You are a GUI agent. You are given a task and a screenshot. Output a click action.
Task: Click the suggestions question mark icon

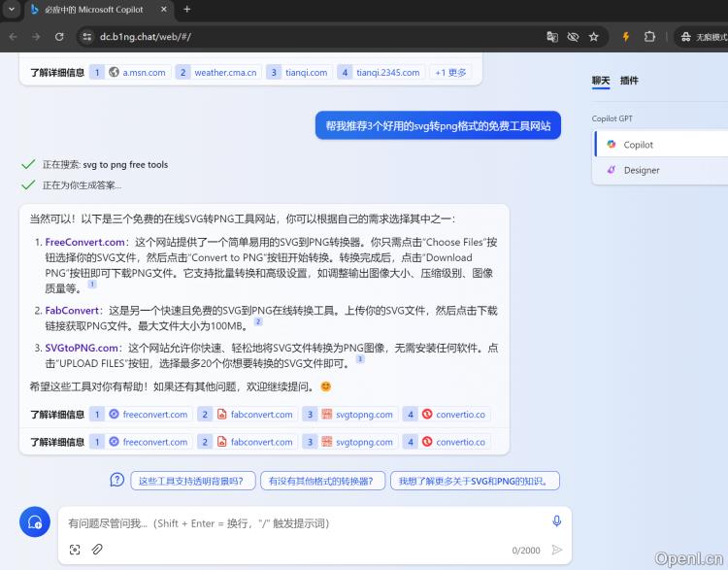pos(117,480)
